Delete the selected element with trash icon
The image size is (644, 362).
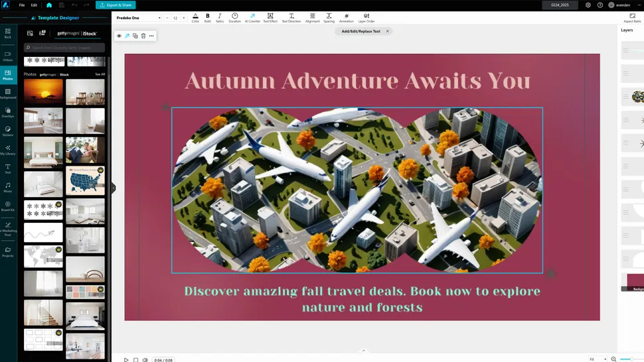point(143,36)
